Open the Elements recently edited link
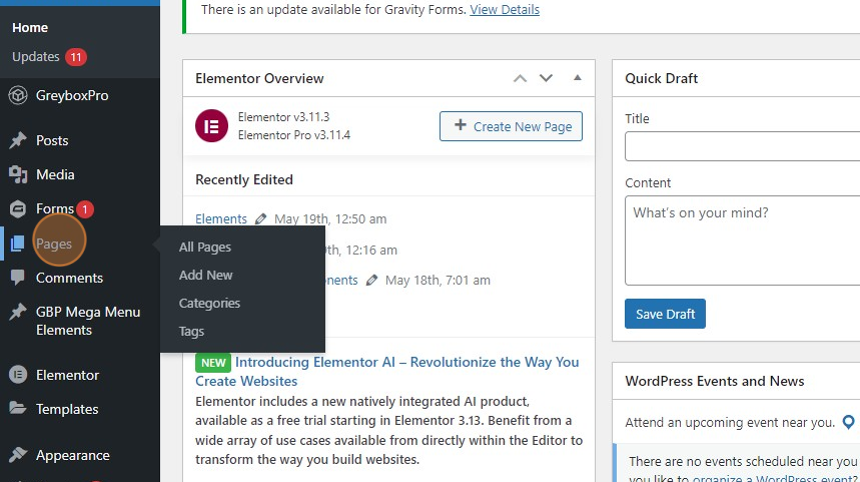This screenshot has width=860, height=482. pos(221,219)
